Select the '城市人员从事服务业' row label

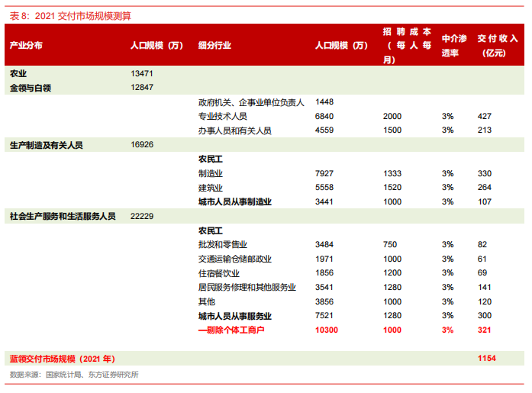tap(235, 316)
